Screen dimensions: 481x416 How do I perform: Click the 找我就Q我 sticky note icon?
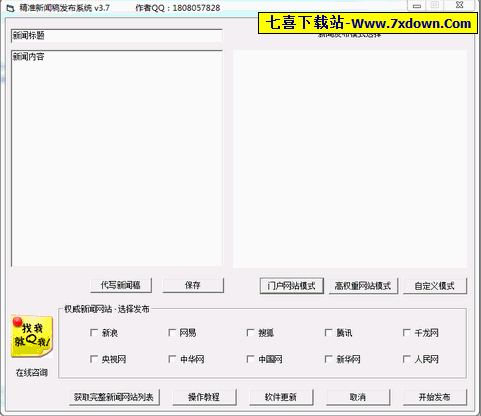[x=32, y=336]
